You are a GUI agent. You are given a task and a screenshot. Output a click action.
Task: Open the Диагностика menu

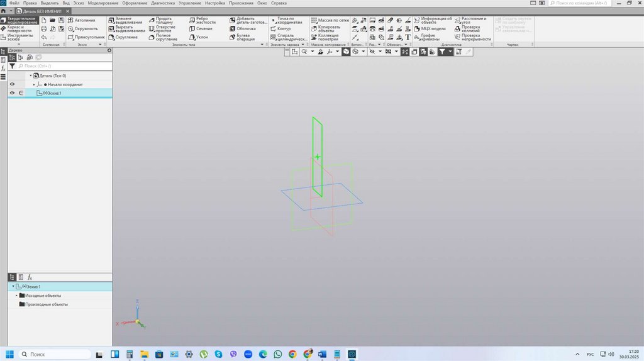(163, 3)
